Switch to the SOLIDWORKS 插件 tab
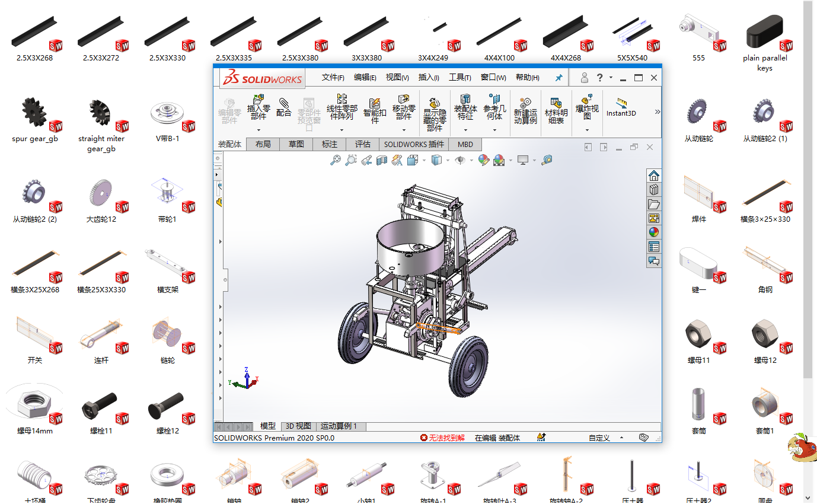Screen dimensions: 817x504 (x=414, y=144)
